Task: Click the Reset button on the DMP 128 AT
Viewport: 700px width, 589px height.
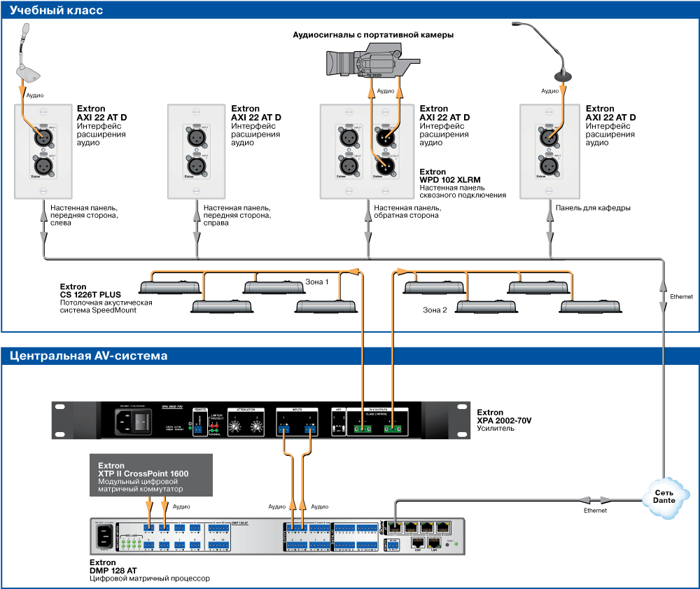Action: (x=448, y=544)
